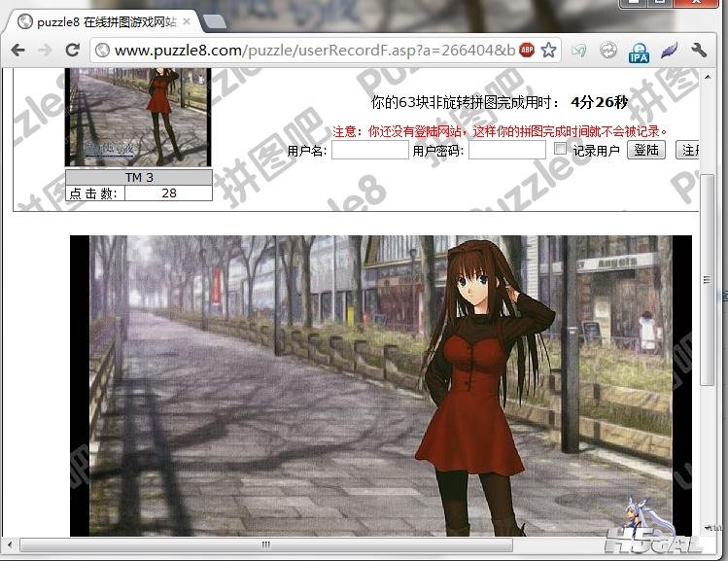Viewport: 728px width, 561px height.
Task: Click the vertical scrollbar up arrow
Action: pos(708,76)
